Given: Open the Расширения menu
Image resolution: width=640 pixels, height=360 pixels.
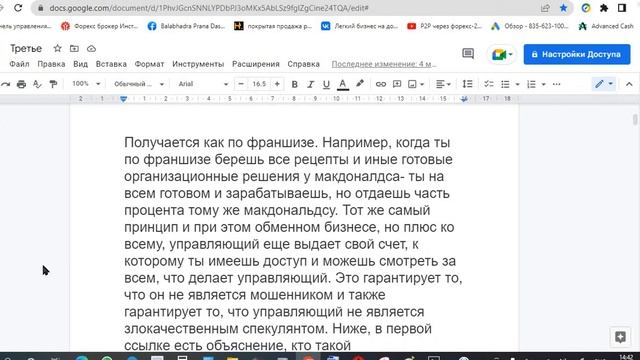Looking at the screenshot, I should pyautogui.click(x=256, y=64).
